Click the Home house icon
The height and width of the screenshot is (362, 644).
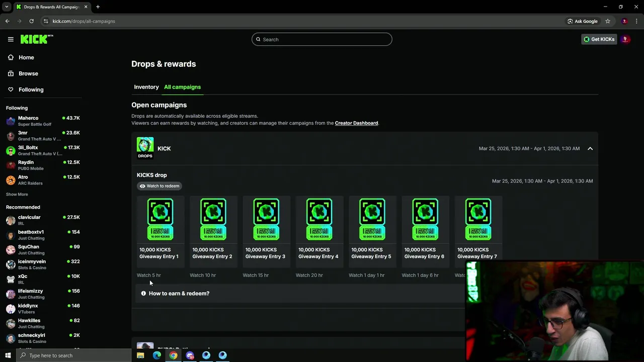[11, 57]
